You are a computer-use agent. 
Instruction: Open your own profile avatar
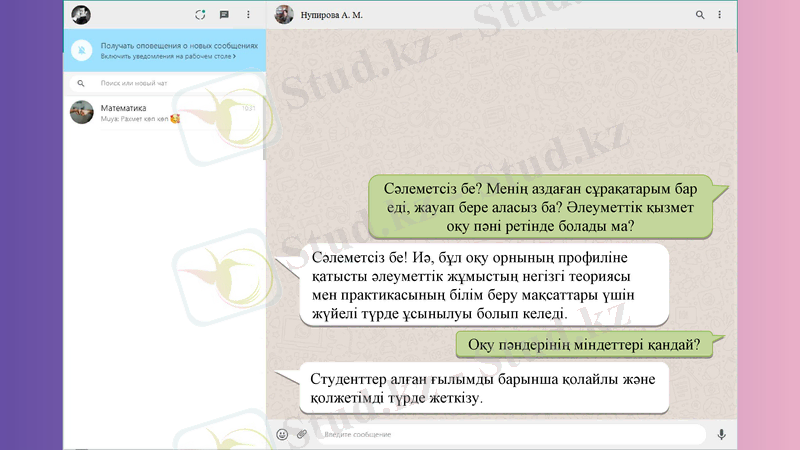[x=81, y=15]
